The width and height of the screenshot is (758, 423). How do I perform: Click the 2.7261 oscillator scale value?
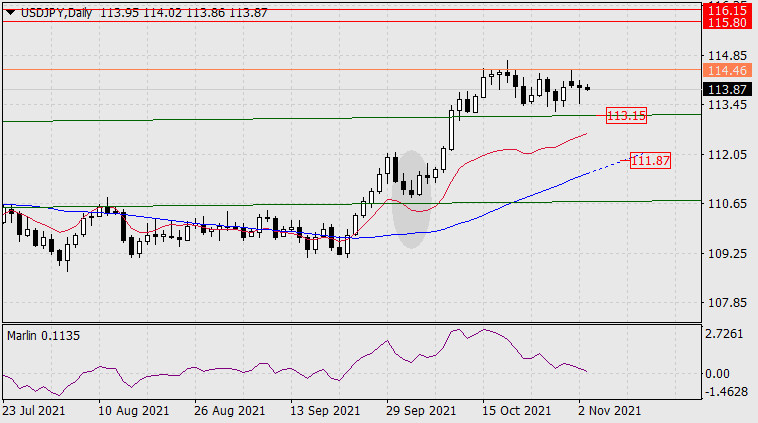tap(724, 334)
